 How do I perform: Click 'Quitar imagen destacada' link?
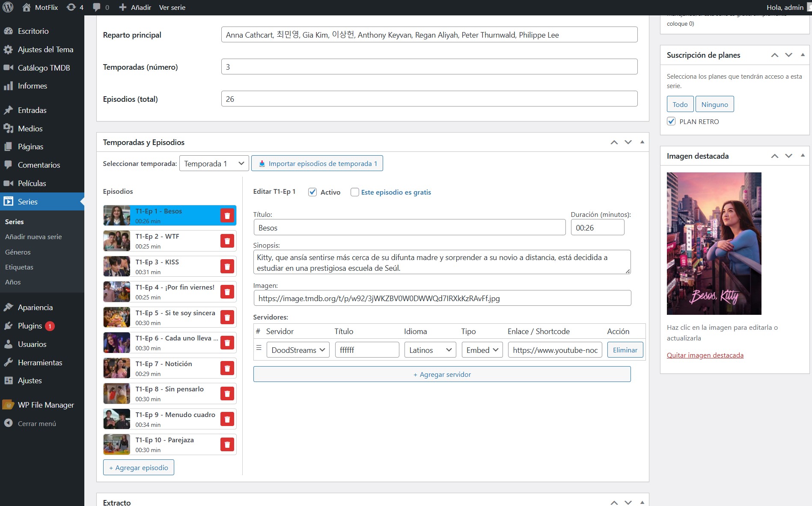(705, 355)
